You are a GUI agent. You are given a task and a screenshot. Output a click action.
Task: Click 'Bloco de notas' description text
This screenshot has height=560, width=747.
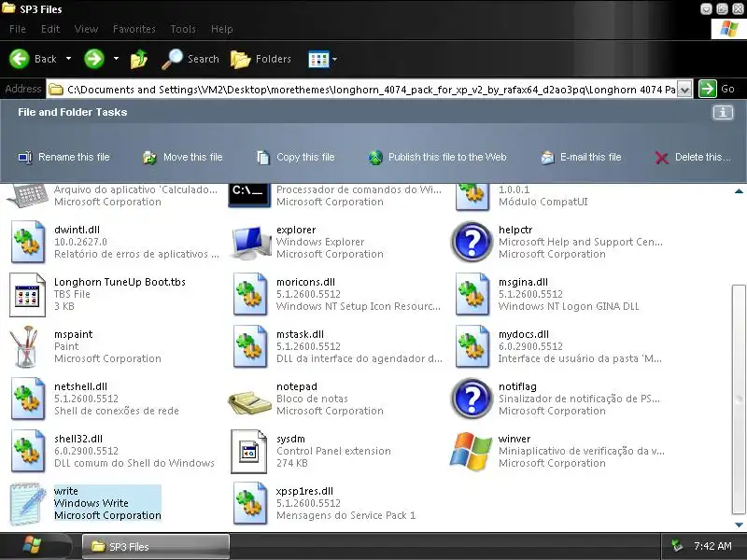(x=312, y=399)
